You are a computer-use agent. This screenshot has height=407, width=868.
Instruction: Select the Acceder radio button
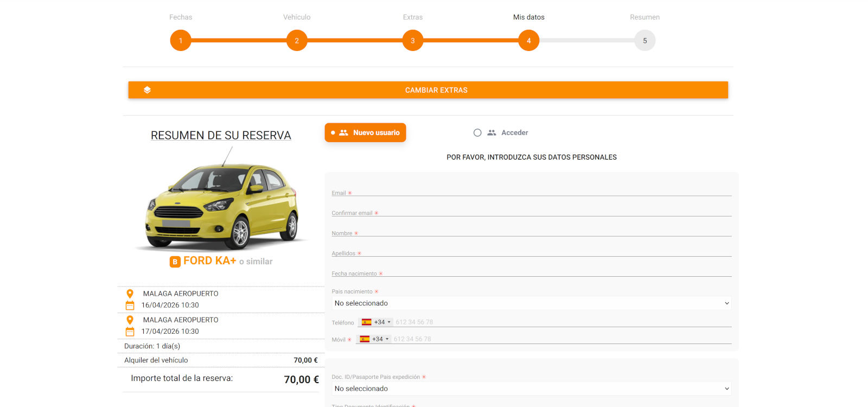(477, 133)
